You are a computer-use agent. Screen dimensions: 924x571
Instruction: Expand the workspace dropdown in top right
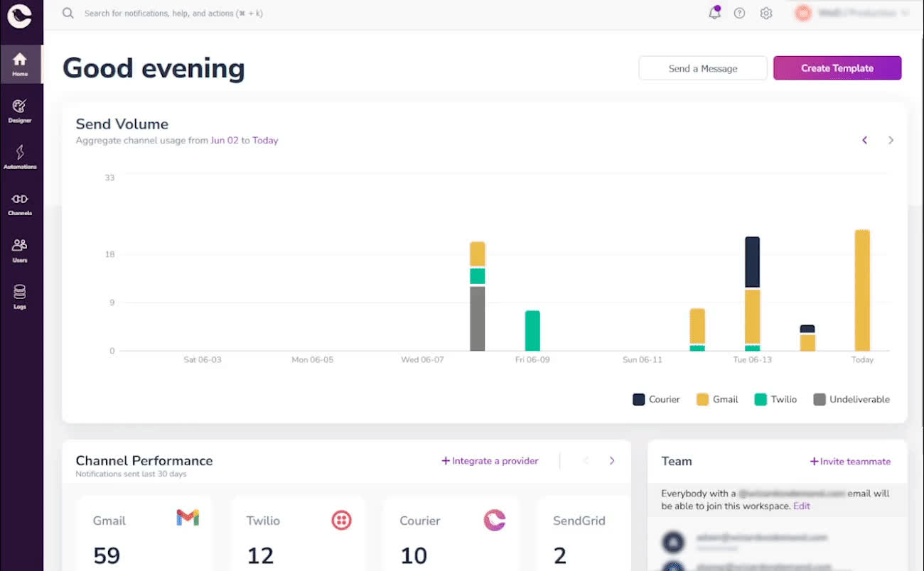(x=852, y=13)
